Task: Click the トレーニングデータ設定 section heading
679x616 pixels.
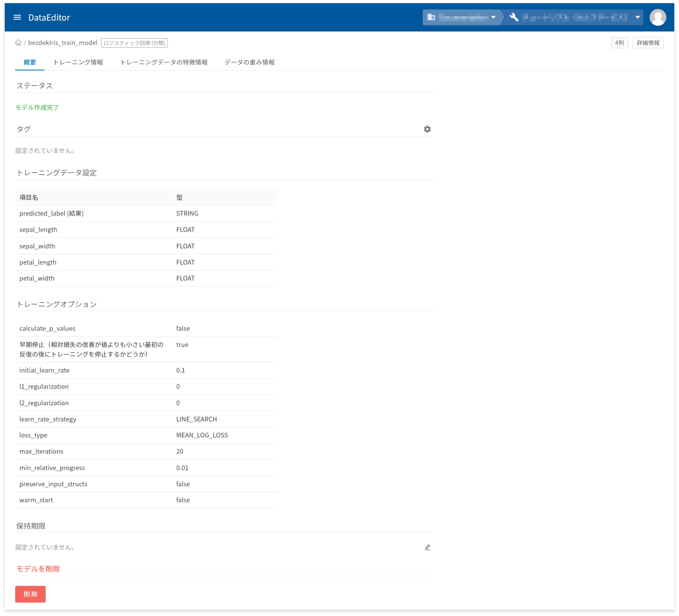Action: (x=56, y=173)
